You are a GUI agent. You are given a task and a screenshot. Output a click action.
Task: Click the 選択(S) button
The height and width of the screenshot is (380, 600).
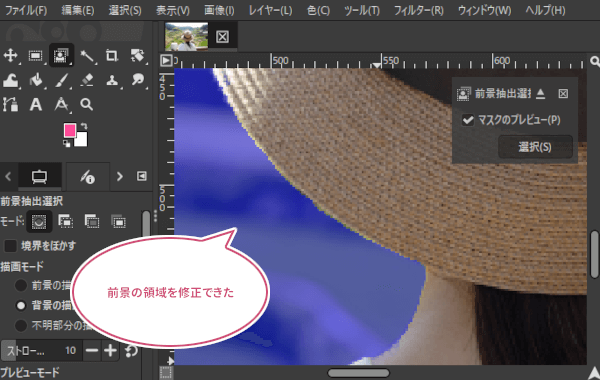point(535,147)
